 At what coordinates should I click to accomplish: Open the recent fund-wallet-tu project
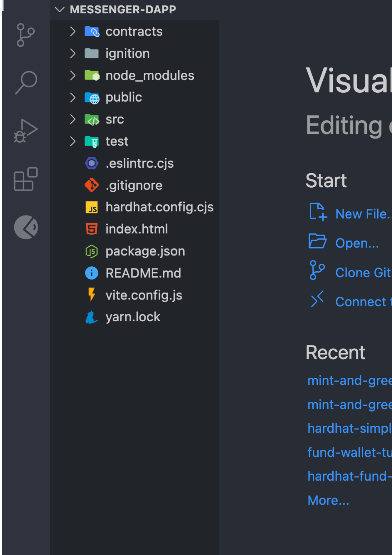pos(350,452)
